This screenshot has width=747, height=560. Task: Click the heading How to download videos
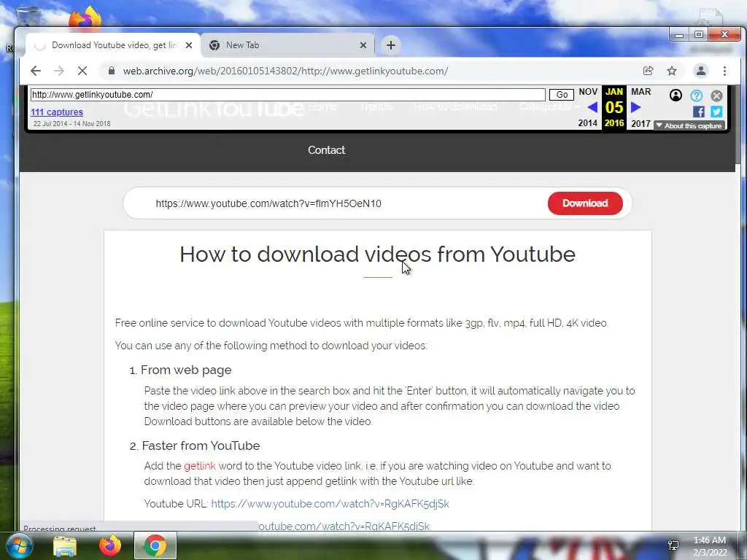(x=377, y=254)
